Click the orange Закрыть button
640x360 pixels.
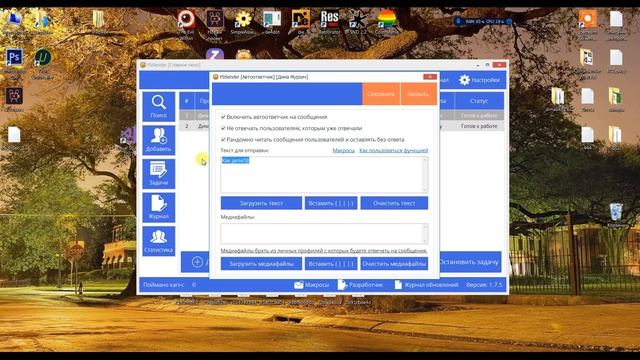pyautogui.click(x=418, y=94)
